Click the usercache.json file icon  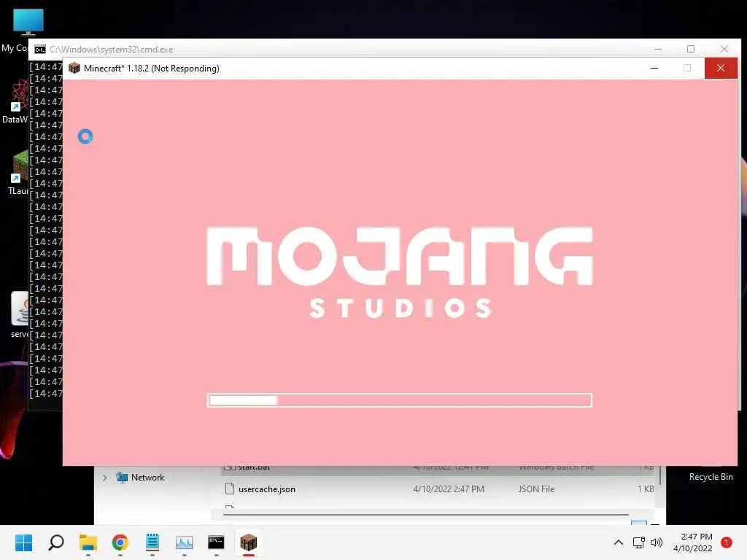point(230,489)
